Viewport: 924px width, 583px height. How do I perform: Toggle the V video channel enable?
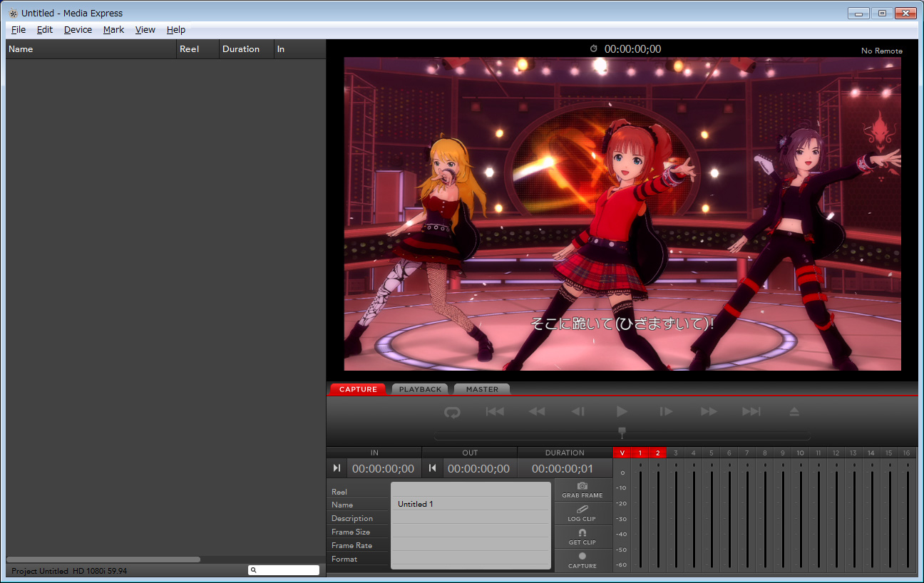click(622, 453)
